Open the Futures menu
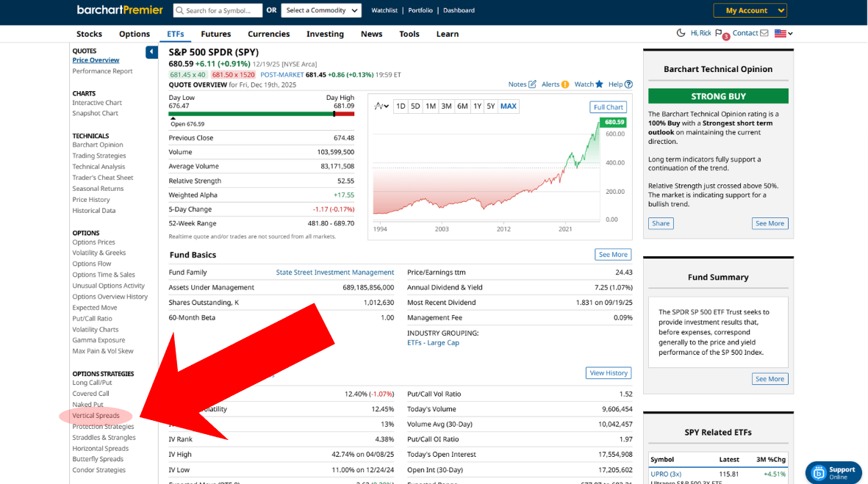The image size is (868, 484). tap(216, 34)
